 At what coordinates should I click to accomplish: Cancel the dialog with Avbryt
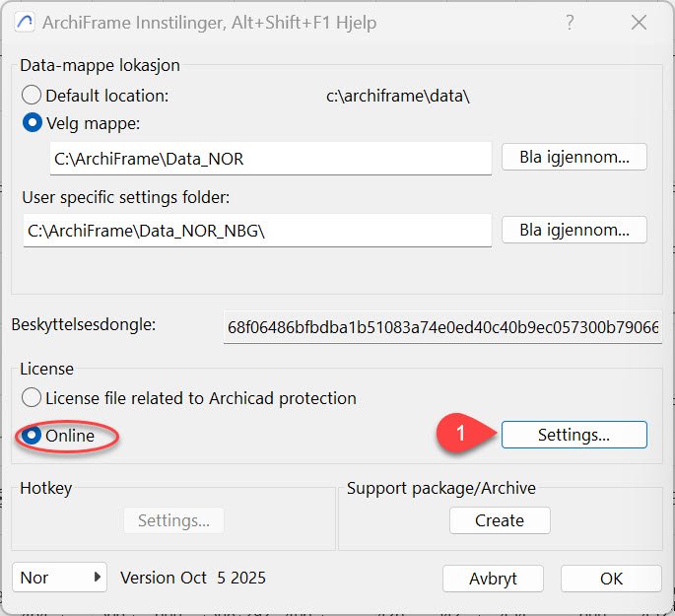[494, 579]
